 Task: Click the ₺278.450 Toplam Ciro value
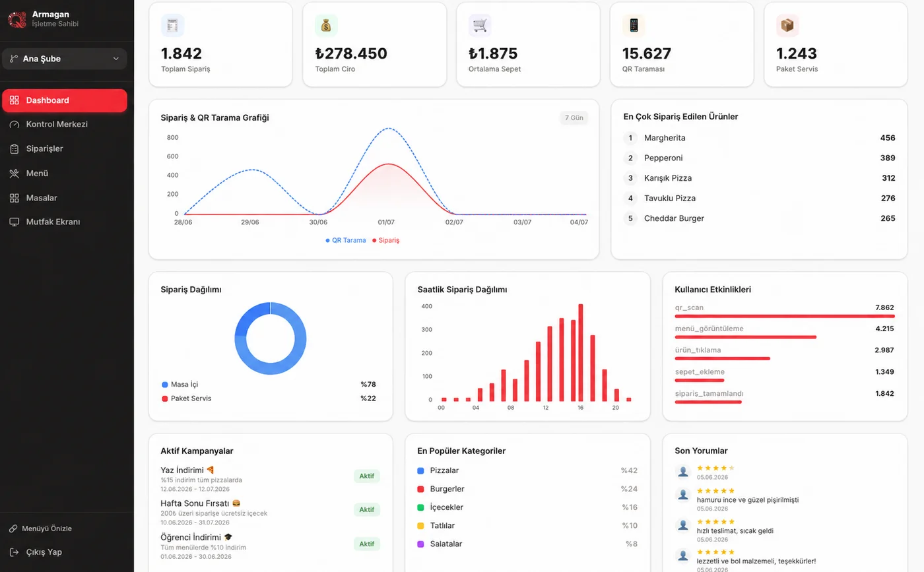351,53
